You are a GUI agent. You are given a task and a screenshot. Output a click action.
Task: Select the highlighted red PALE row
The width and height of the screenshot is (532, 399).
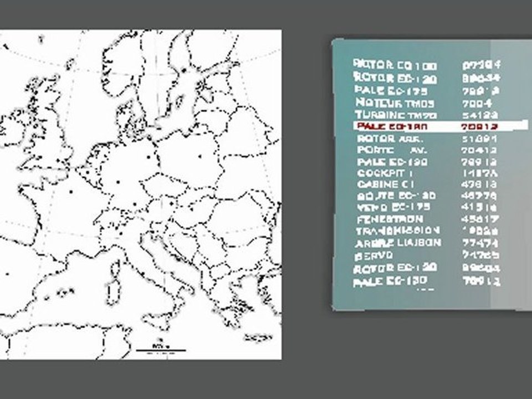(440, 126)
